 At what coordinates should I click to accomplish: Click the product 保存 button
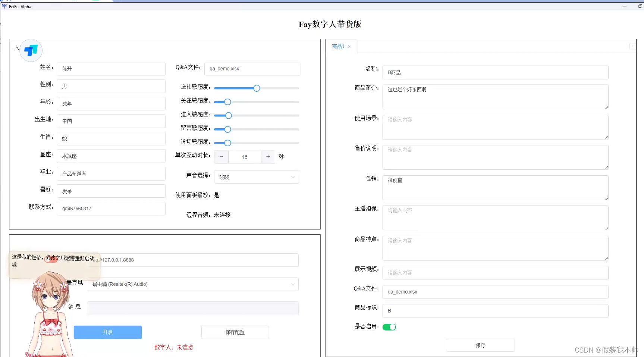481,345
